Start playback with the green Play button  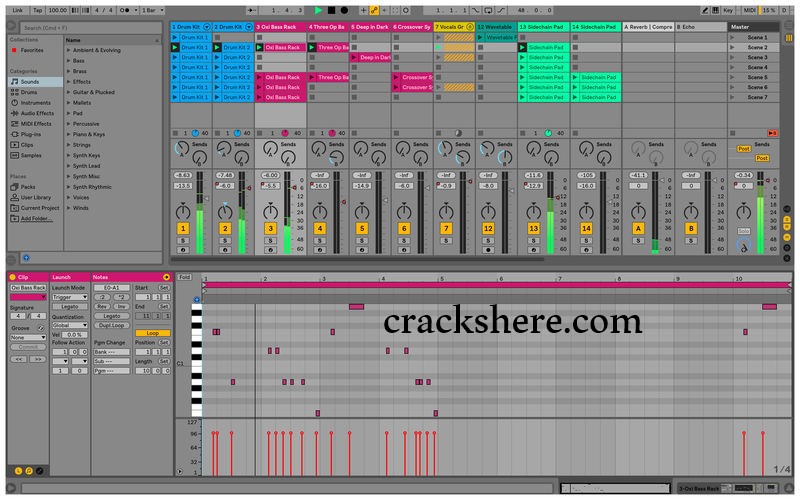[x=318, y=10]
